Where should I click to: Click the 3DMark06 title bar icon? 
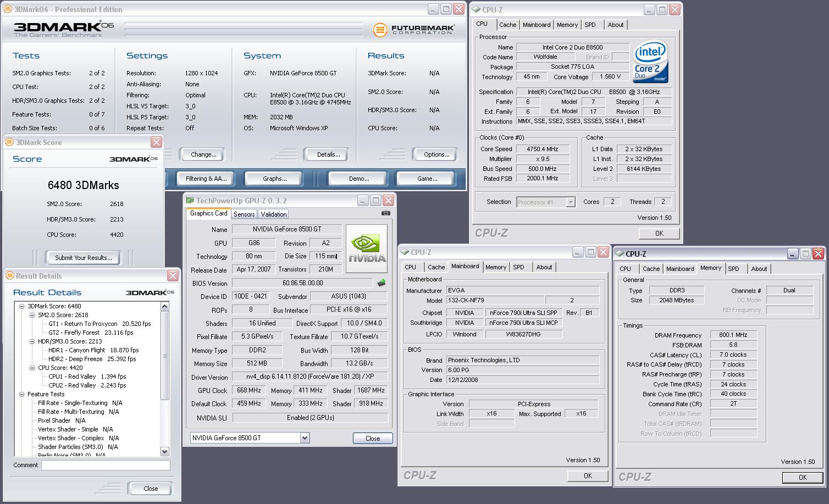[8, 9]
